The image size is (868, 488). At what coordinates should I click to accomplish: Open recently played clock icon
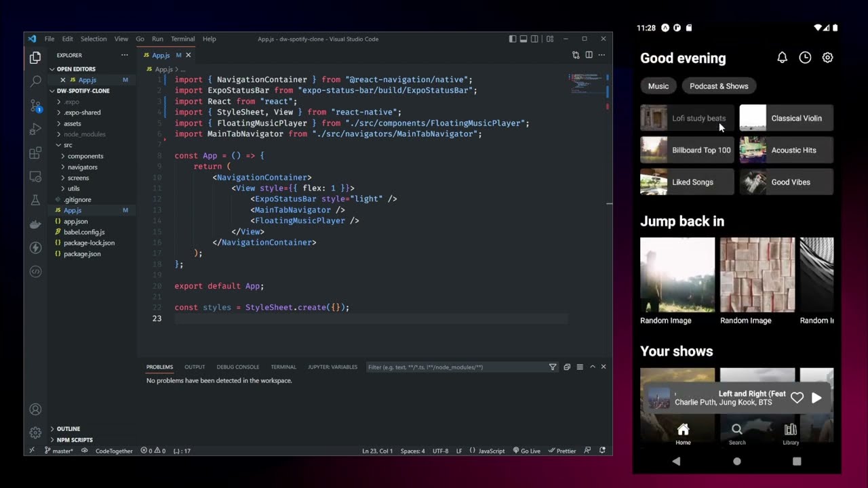tap(805, 58)
